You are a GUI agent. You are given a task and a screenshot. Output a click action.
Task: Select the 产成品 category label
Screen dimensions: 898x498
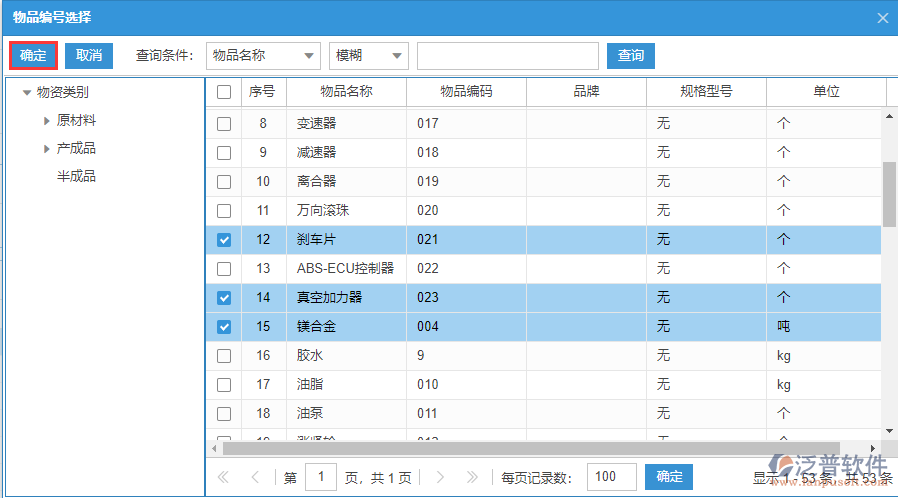tap(76, 149)
